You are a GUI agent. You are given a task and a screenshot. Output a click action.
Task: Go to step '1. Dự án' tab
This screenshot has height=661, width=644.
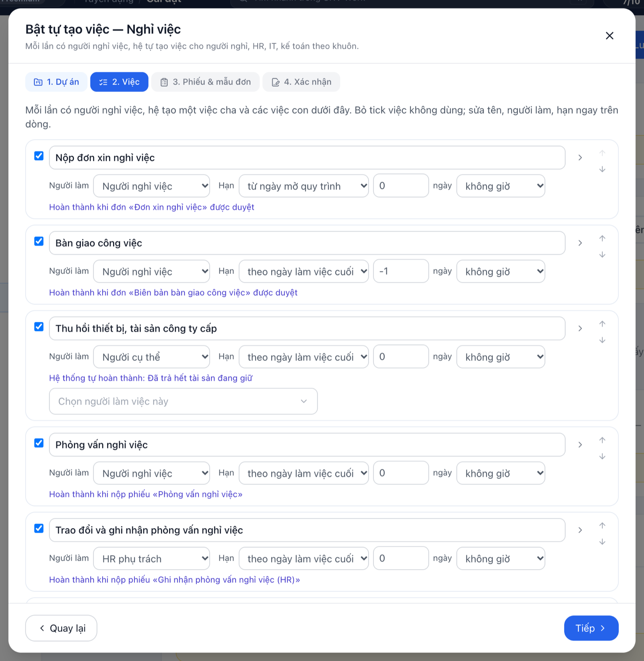56,82
